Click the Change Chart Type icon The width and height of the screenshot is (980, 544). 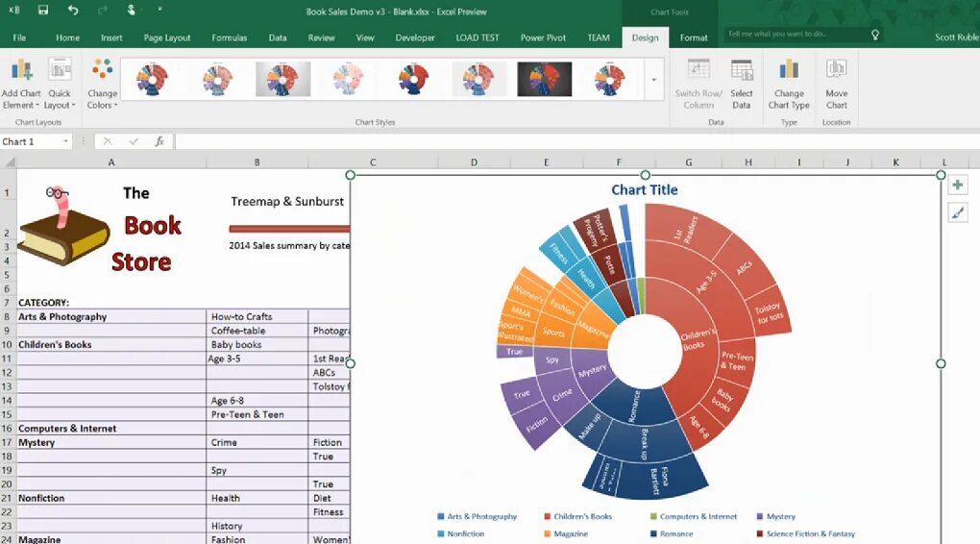click(x=789, y=85)
